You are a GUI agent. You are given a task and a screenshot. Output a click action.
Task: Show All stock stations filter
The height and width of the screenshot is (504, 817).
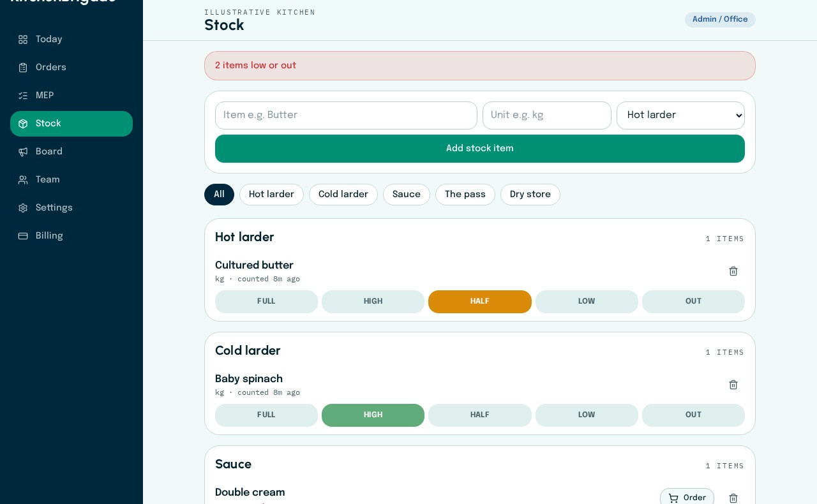click(x=219, y=195)
